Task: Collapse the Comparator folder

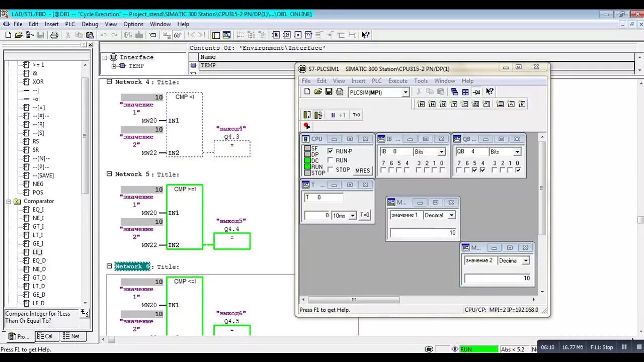Action: tap(9, 201)
